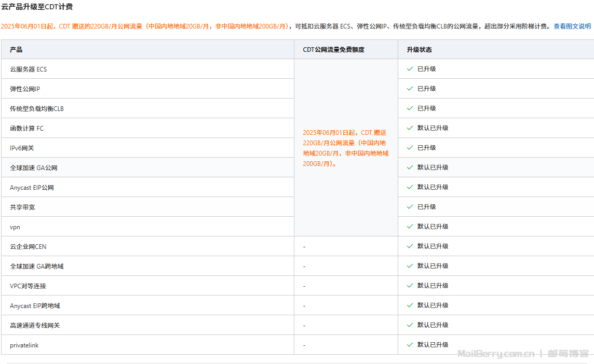Click the checkmark icon in 共享带宽 row
The image size is (594, 364).
(410, 207)
